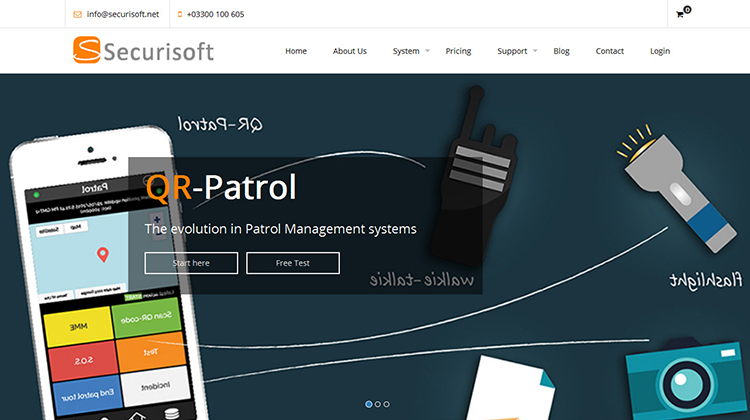Click the white Incident tile on phone
Viewport: 750px width, 420px height.
(155, 386)
